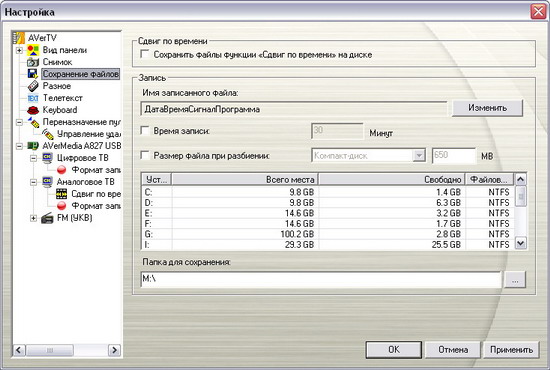Expand the FM (УКВ) tree node
This screenshot has width=550, height=370.
point(33,218)
